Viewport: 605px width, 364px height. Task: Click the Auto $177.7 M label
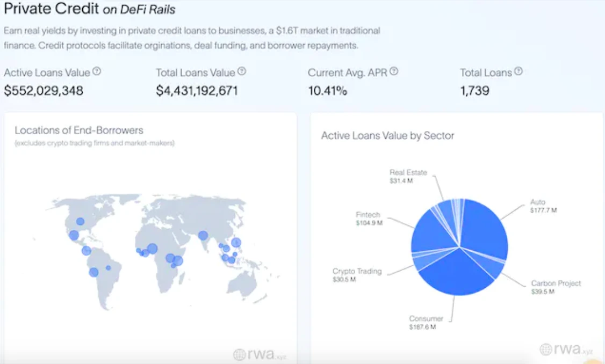coord(543,206)
